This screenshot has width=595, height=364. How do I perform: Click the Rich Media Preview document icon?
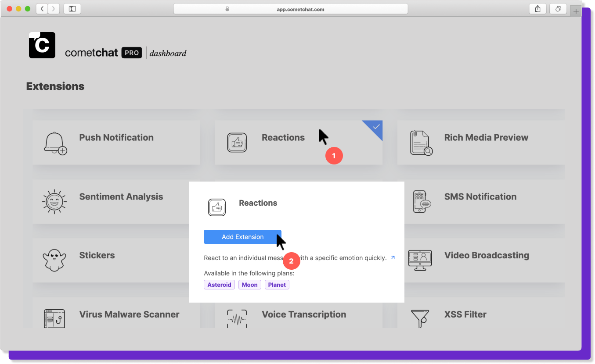tap(421, 143)
